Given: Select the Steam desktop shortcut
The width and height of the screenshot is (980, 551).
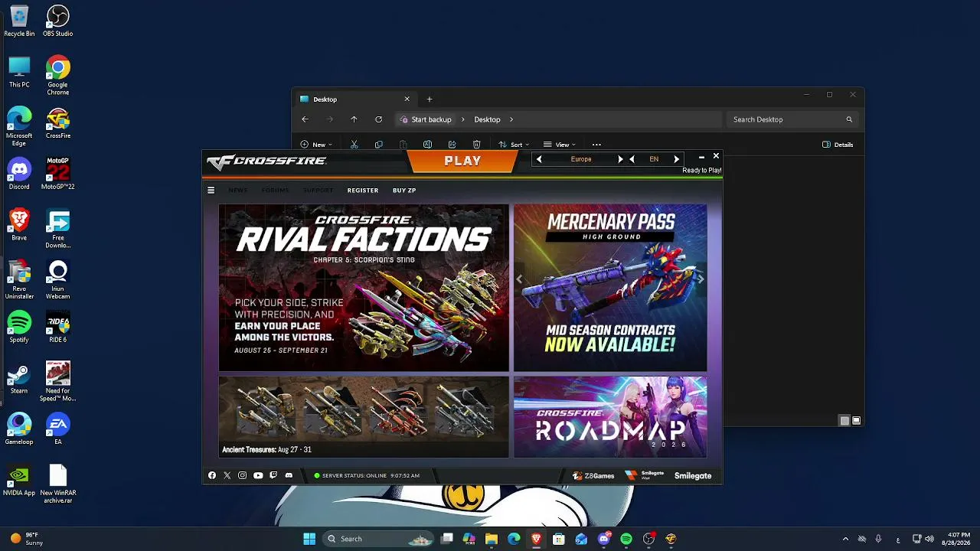Looking at the screenshot, I should tap(19, 378).
